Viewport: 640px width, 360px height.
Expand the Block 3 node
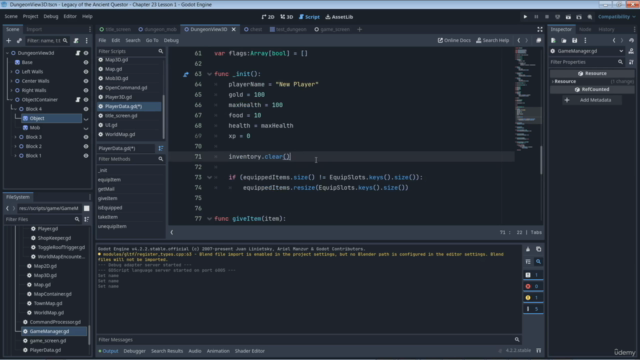[16, 137]
